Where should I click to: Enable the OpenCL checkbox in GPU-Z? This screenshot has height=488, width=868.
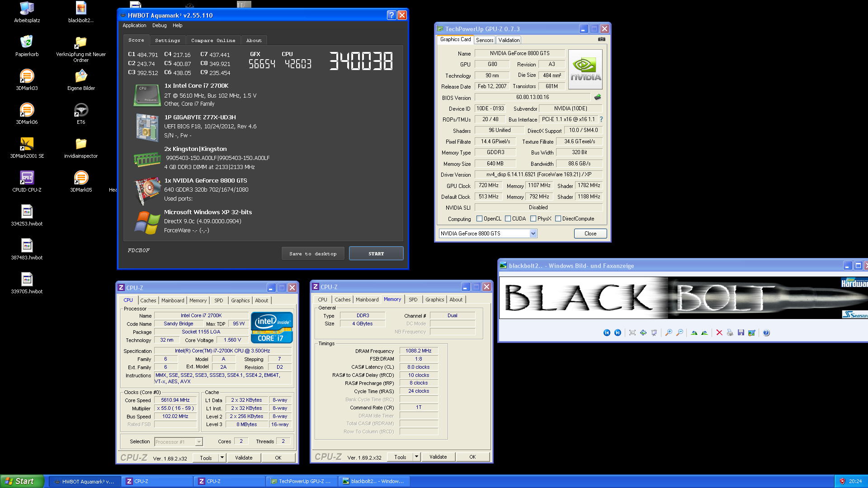coord(479,219)
